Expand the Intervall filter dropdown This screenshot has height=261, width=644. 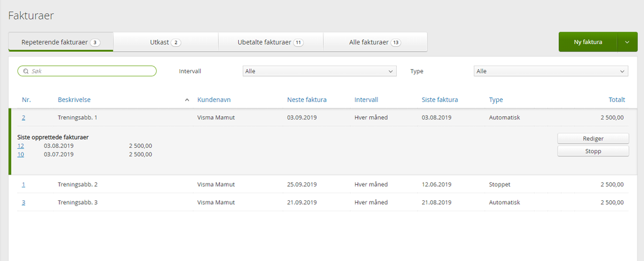point(319,71)
